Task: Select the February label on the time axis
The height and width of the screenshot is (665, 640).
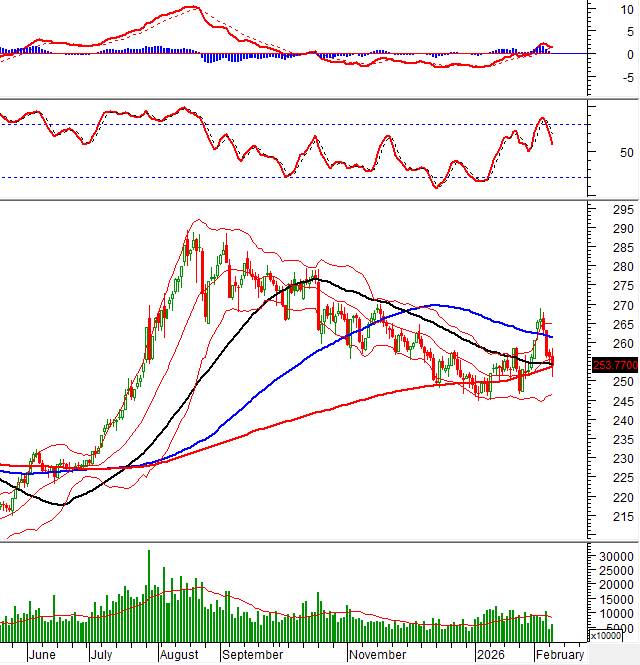Action: pos(560,655)
